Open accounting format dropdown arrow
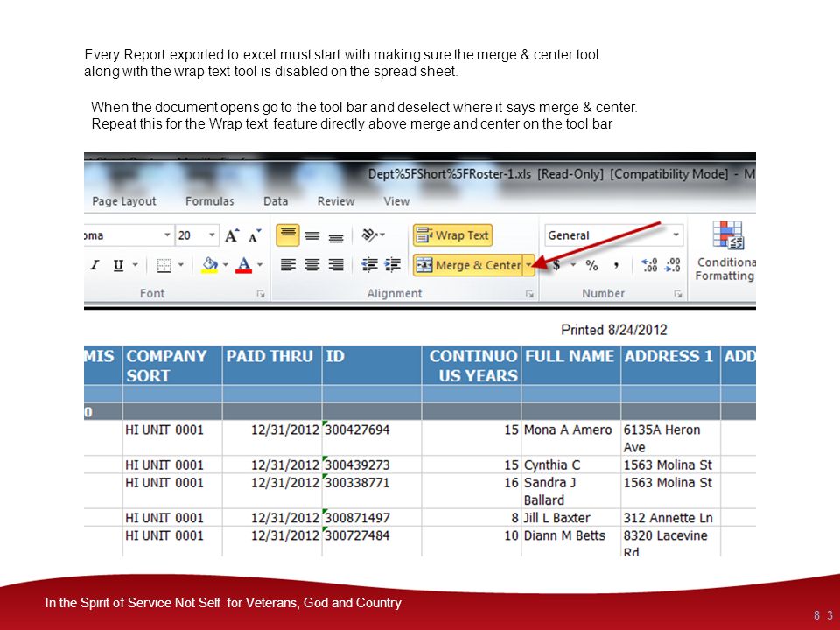Screen dimensions: 840x630 coord(572,264)
